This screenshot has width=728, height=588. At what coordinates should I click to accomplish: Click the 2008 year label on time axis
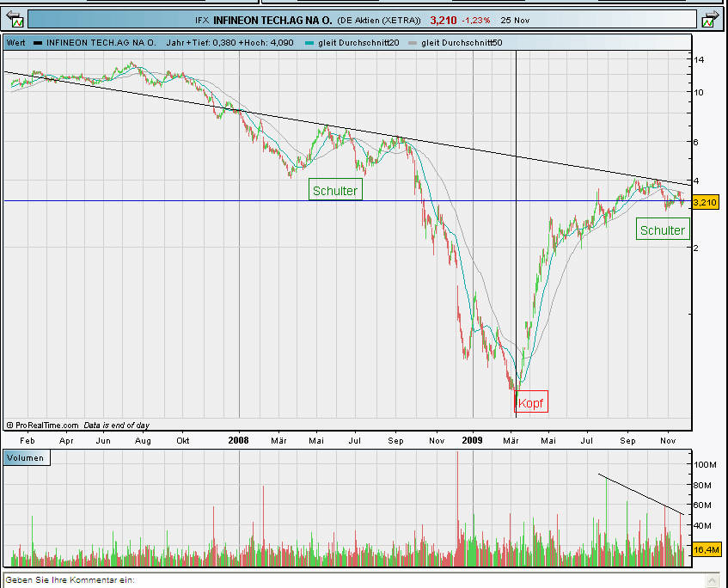(x=238, y=440)
